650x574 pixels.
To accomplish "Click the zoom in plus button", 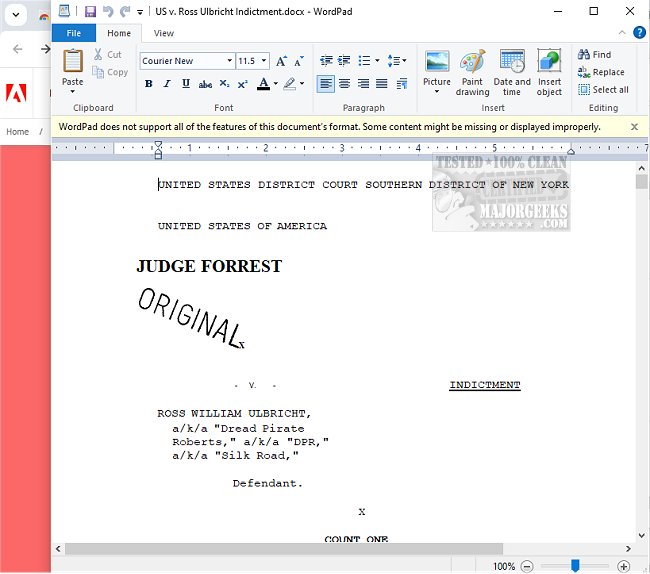I will [x=623, y=566].
